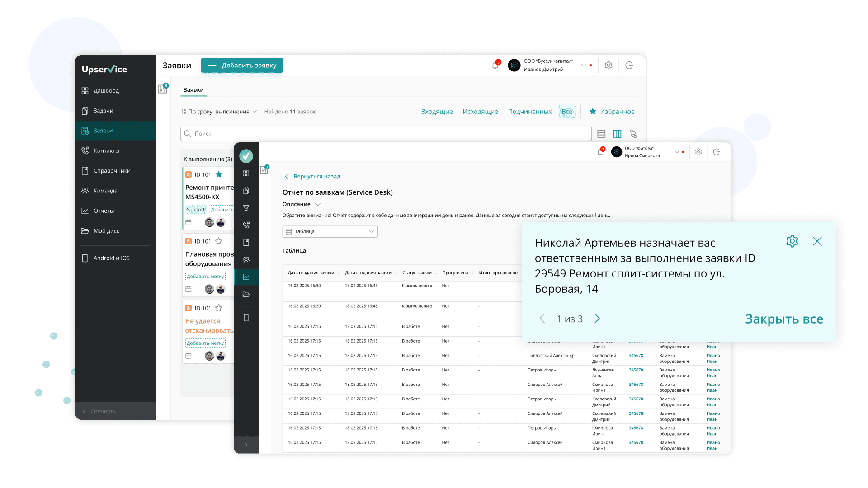
Task: Select Заявки in the sidebar
Action: pyautogui.click(x=115, y=131)
